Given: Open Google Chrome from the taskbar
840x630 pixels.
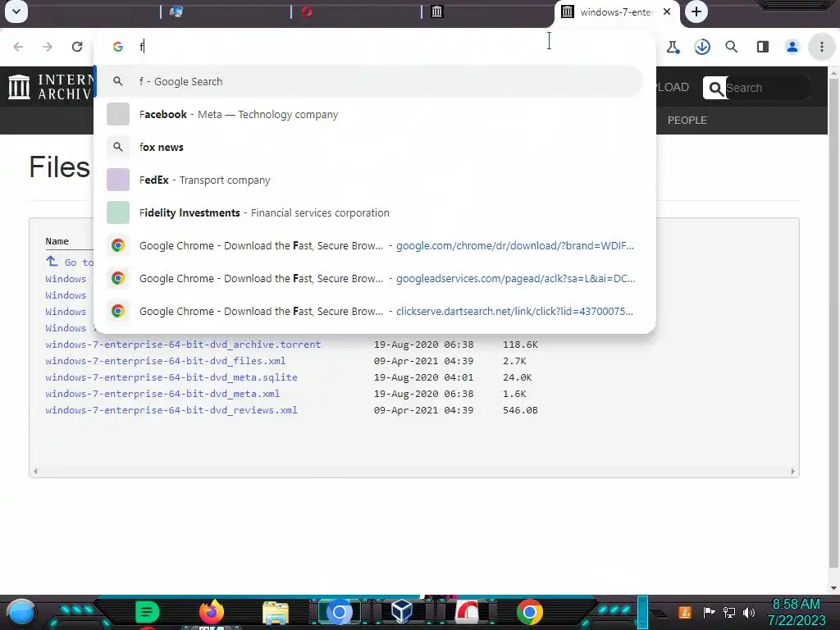Looking at the screenshot, I should click(530, 612).
